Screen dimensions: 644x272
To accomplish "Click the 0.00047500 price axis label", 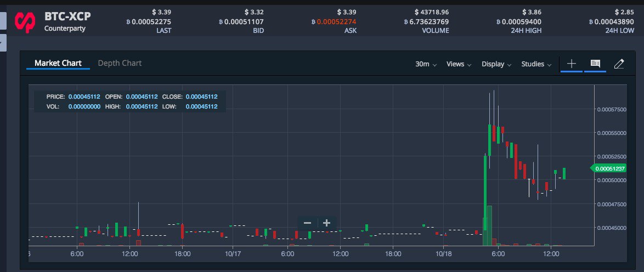I will click(612, 204).
